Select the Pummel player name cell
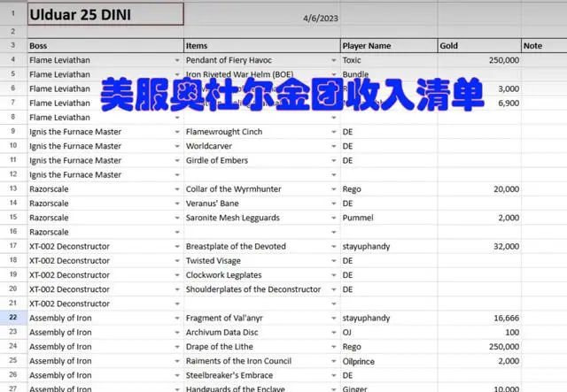567x392 pixels. click(x=389, y=218)
